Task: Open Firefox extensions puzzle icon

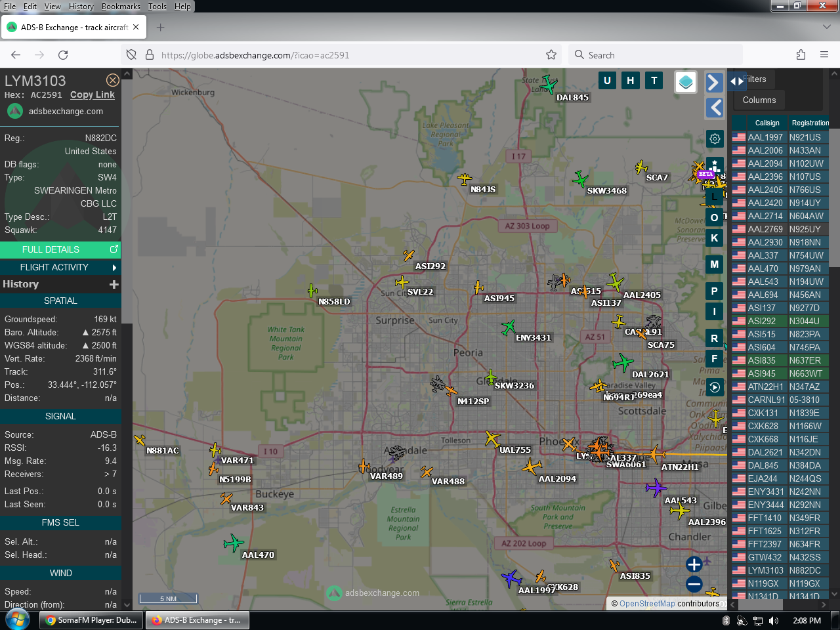Action: 801,55
